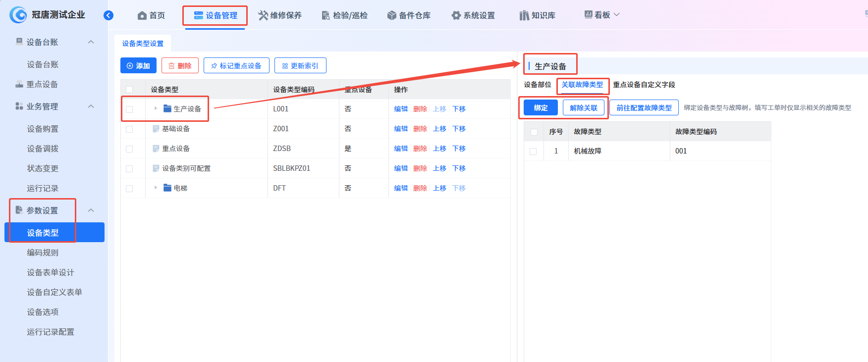868x362 pixels.
Task: Click the 设备管理 server icon
Action: pos(198,15)
